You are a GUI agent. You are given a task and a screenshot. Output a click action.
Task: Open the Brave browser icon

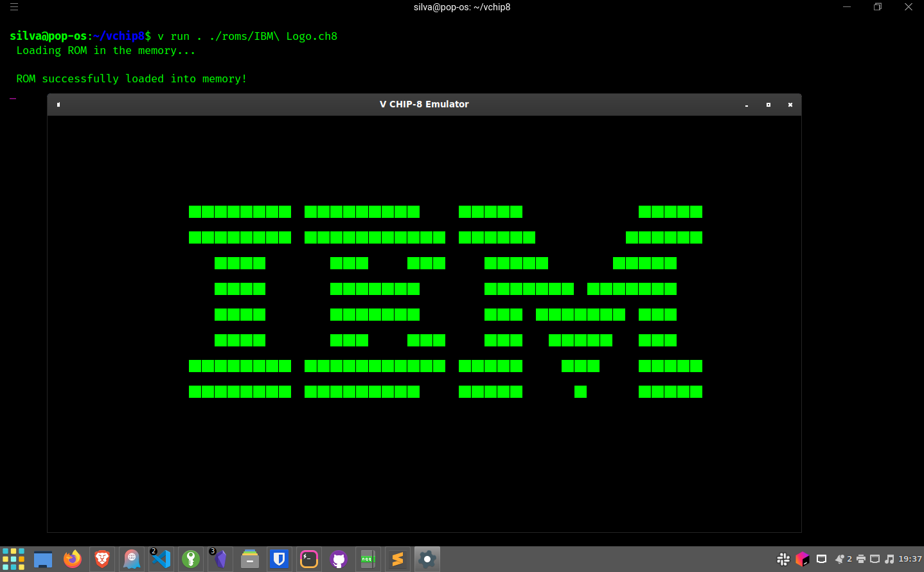point(102,559)
